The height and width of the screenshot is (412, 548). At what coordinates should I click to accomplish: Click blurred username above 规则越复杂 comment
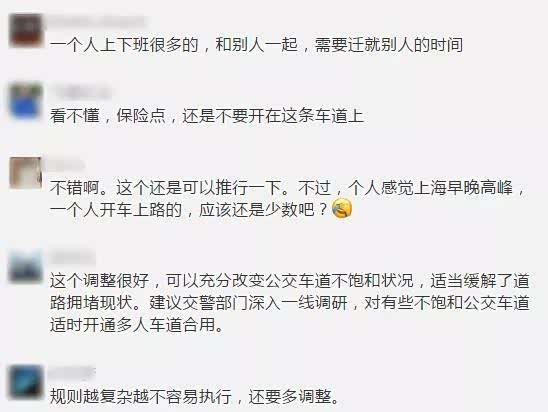click(72, 373)
